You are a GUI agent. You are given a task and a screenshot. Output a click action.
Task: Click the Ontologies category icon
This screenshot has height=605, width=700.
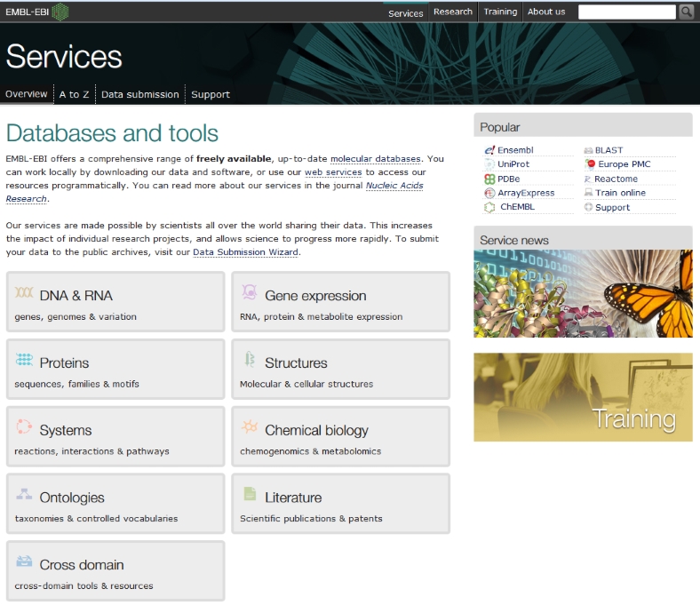point(24,495)
